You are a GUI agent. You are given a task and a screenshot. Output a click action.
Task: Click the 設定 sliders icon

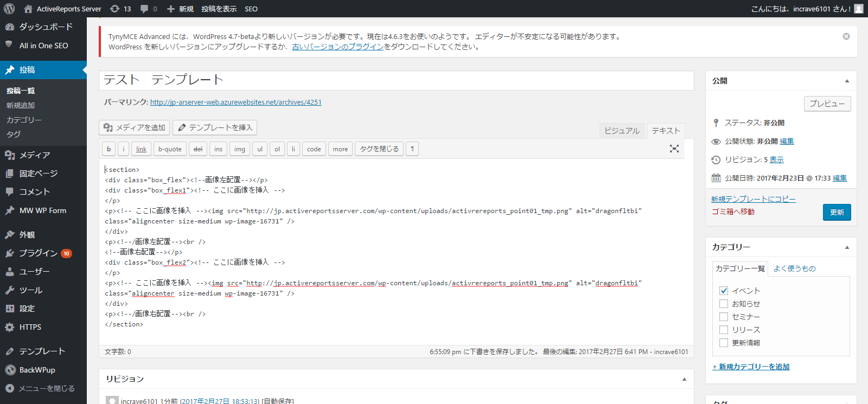(10, 309)
